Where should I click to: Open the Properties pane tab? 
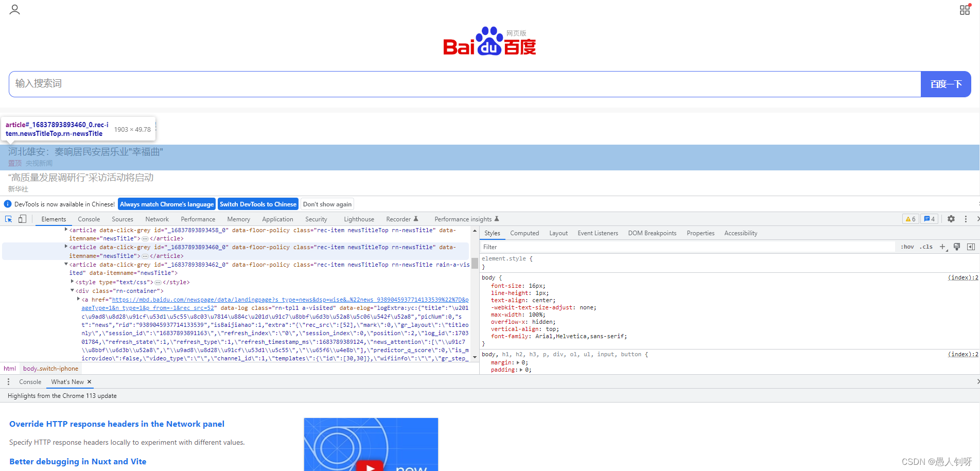coord(701,233)
